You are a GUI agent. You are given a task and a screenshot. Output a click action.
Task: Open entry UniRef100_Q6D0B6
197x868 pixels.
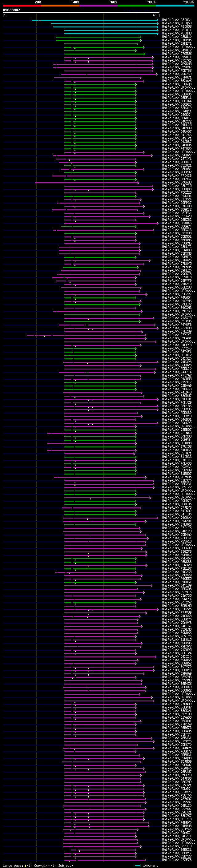(x=177, y=94)
